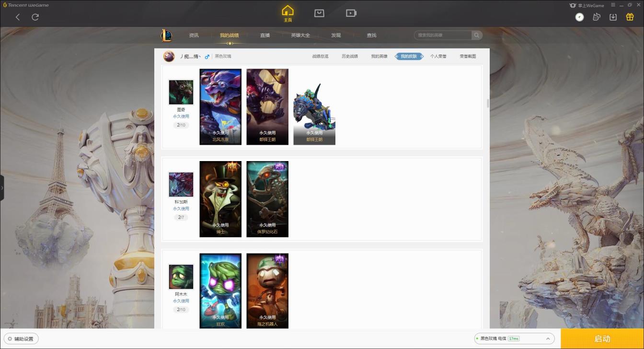Viewport: 644px width, 349px height.
Task: Open the download manager icon
Action: point(613,17)
